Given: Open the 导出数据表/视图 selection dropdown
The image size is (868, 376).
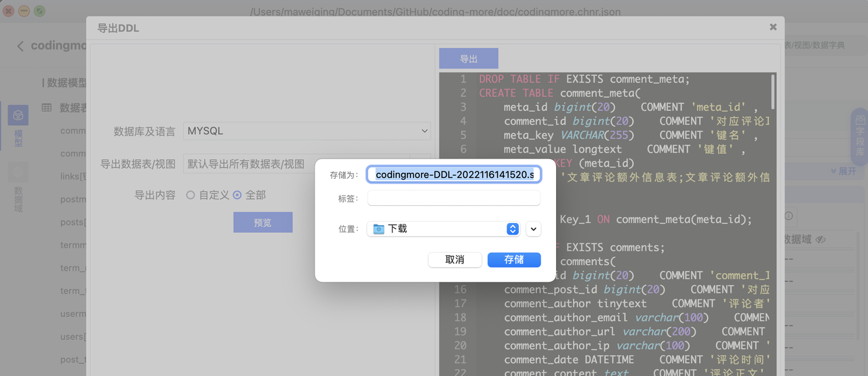Looking at the screenshot, I should [x=307, y=164].
